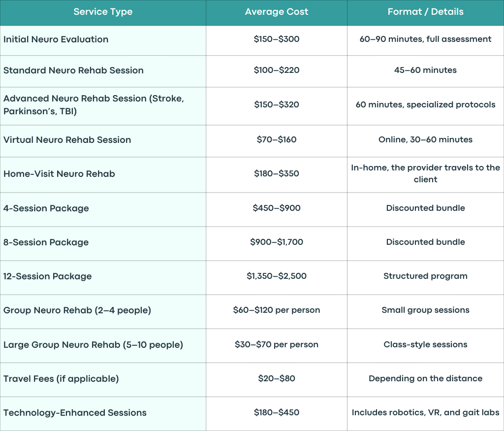
Task: Click the Technology-Enhanced Sessions label
Action: [x=75, y=413]
